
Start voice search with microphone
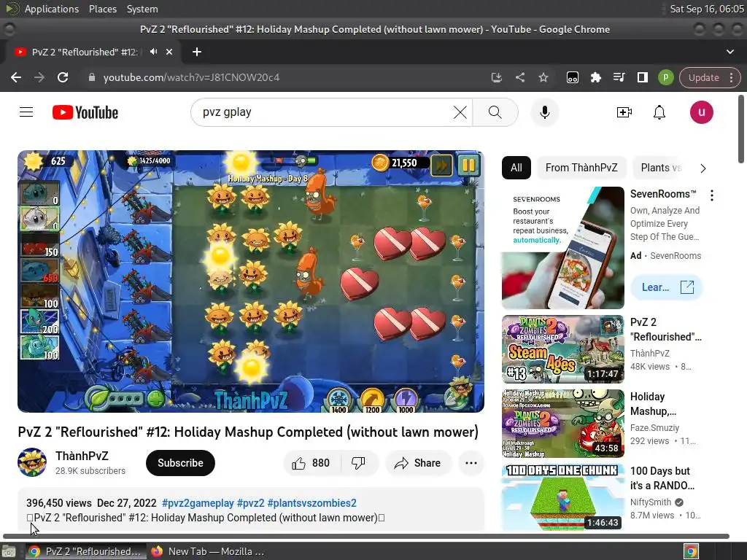(x=544, y=112)
